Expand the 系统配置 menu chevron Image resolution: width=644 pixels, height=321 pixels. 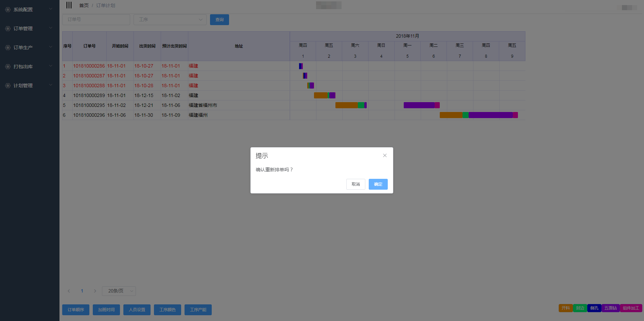(x=51, y=9)
